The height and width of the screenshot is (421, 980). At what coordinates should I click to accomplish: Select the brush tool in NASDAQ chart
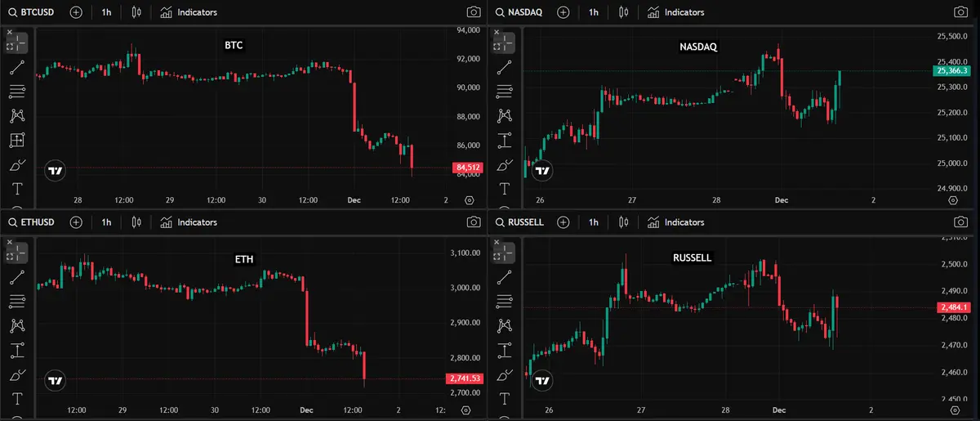(505, 165)
